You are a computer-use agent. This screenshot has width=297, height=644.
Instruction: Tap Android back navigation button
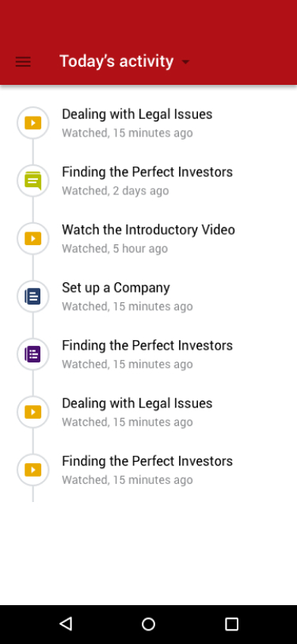coord(66,624)
